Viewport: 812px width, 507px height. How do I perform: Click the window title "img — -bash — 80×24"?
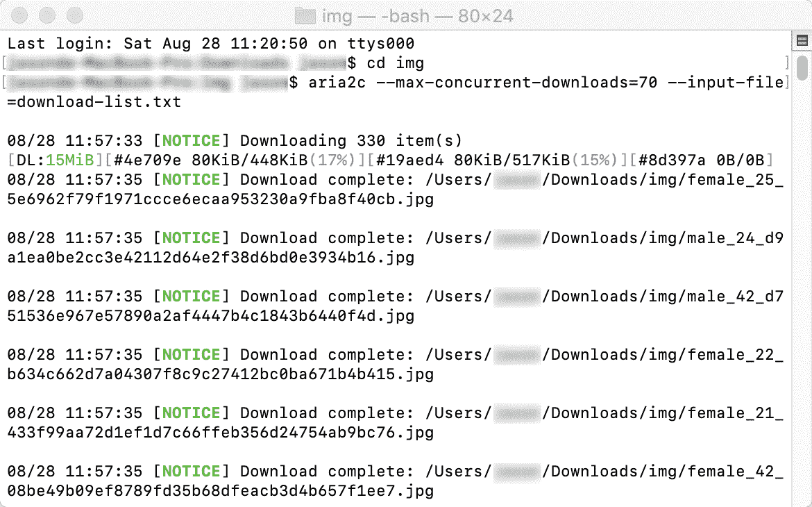click(x=417, y=16)
